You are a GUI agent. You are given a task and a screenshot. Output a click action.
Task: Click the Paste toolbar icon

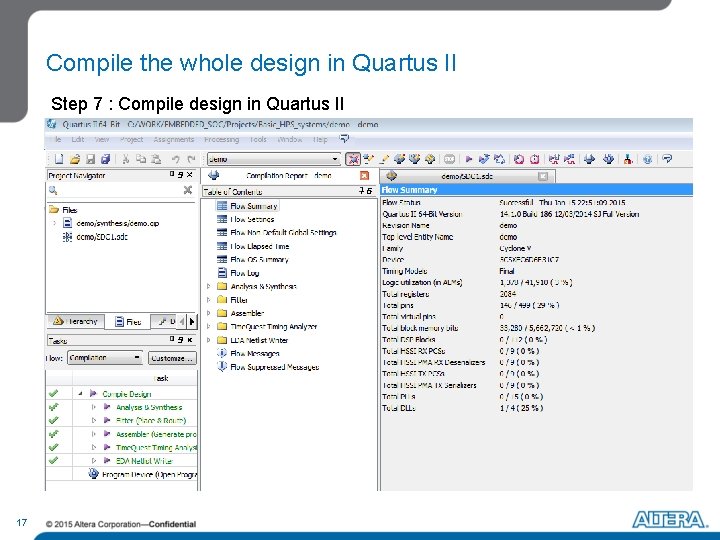point(156,159)
